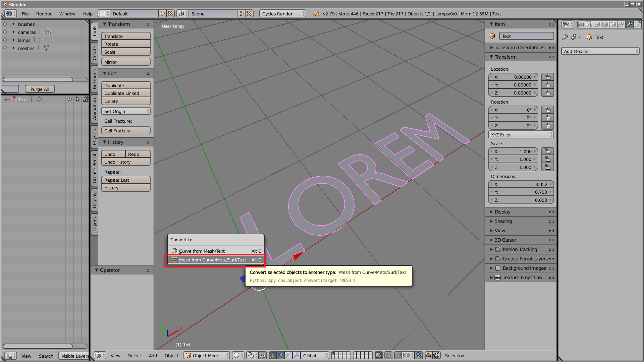Open the Set Origin dropdown

126,111
